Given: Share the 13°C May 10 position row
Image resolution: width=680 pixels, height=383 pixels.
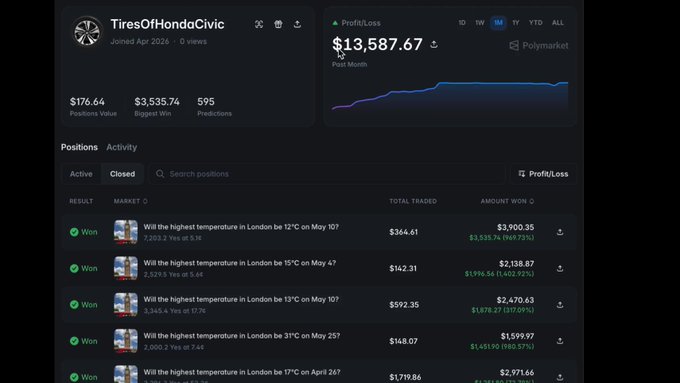Looking at the screenshot, I should coord(560,305).
